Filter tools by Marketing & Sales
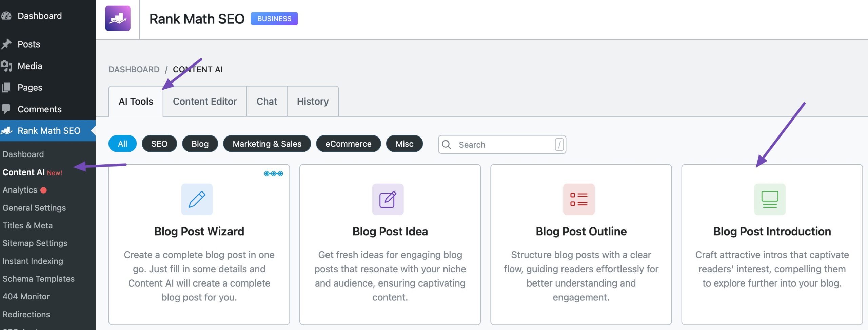868x330 pixels. [x=267, y=144]
